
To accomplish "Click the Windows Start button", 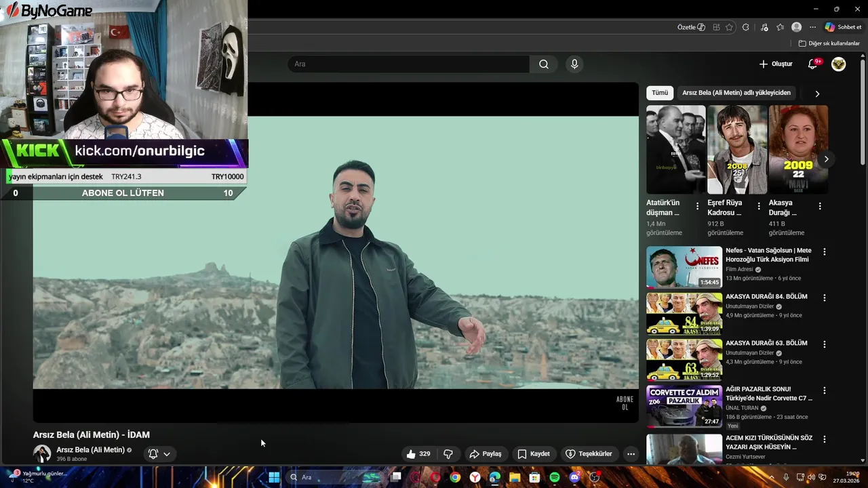I will [274, 477].
